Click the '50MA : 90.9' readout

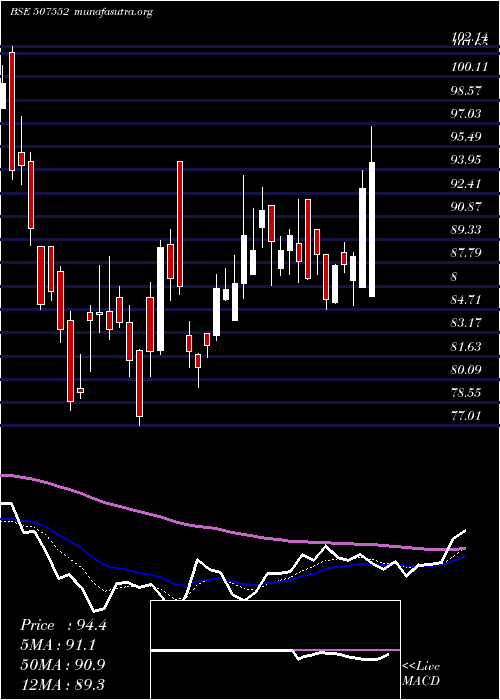(63, 665)
